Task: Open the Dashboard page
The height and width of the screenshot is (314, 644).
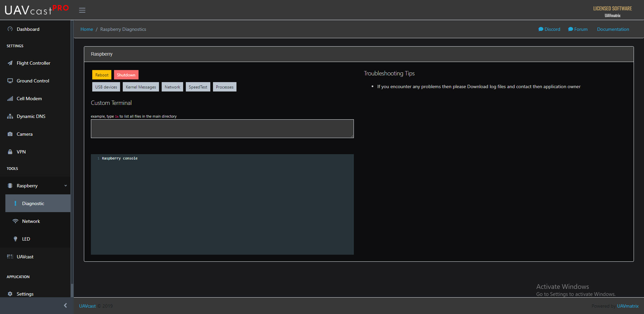Action: 35,29
